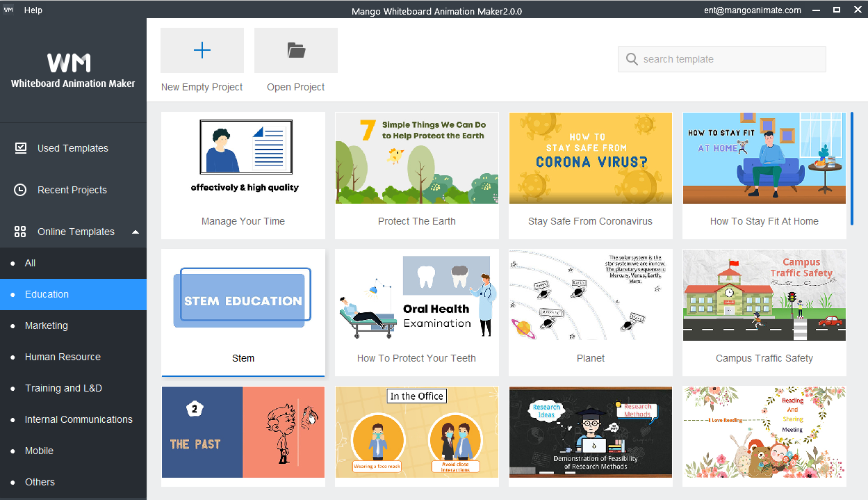Open Used Templates section
Image resolution: width=868 pixels, height=500 pixels.
click(73, 148)
